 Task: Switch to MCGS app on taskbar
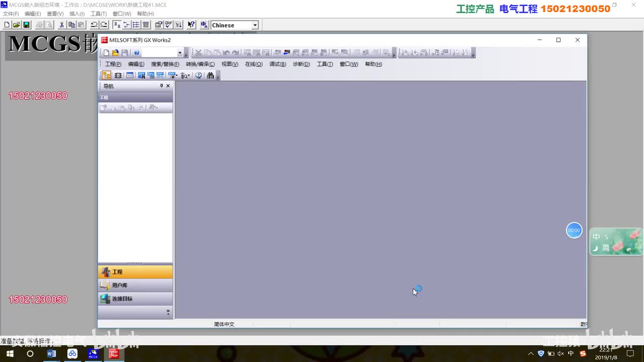pos(94,354)
